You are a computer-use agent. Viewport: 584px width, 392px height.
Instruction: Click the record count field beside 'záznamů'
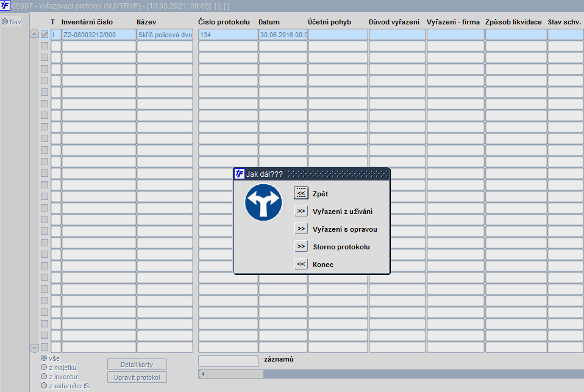(x=228, y=361)
